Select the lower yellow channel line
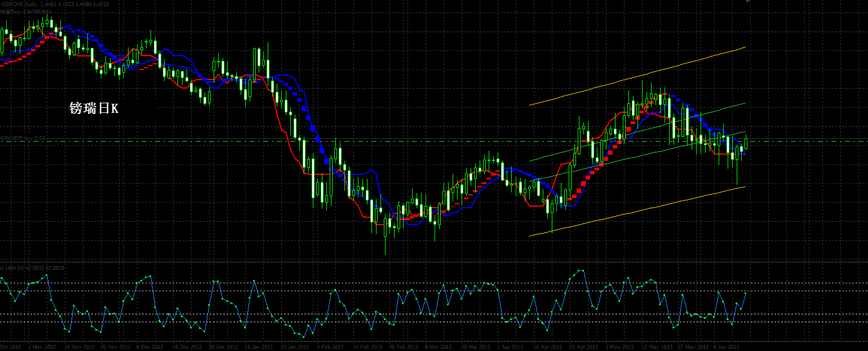868x351 pixels. (637, 211)
